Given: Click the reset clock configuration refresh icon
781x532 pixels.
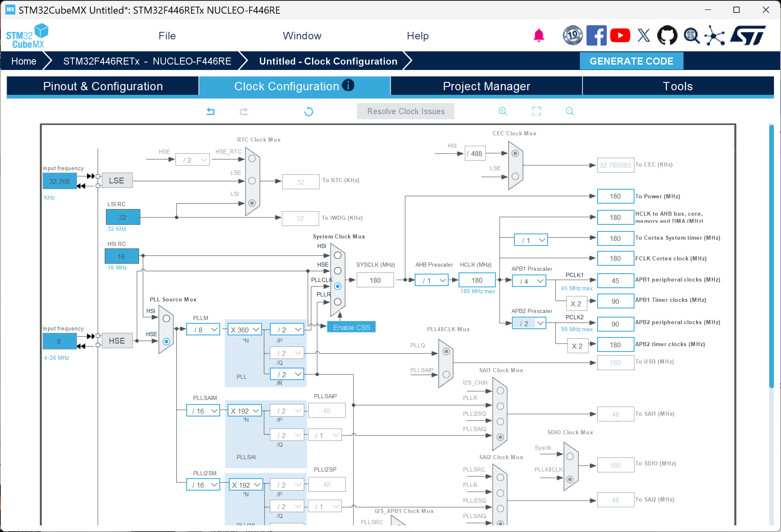Looking at the screenshot, I should coord(309,111).
